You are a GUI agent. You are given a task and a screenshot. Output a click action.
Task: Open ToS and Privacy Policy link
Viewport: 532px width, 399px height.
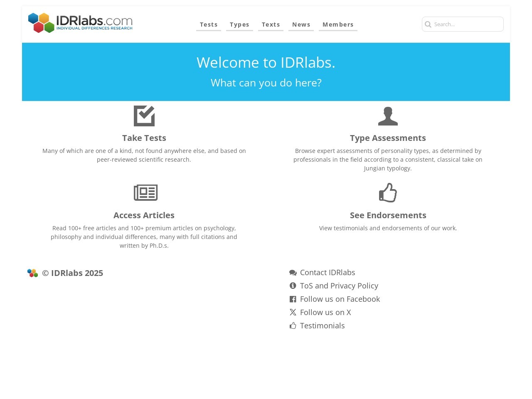click(339, 286)
